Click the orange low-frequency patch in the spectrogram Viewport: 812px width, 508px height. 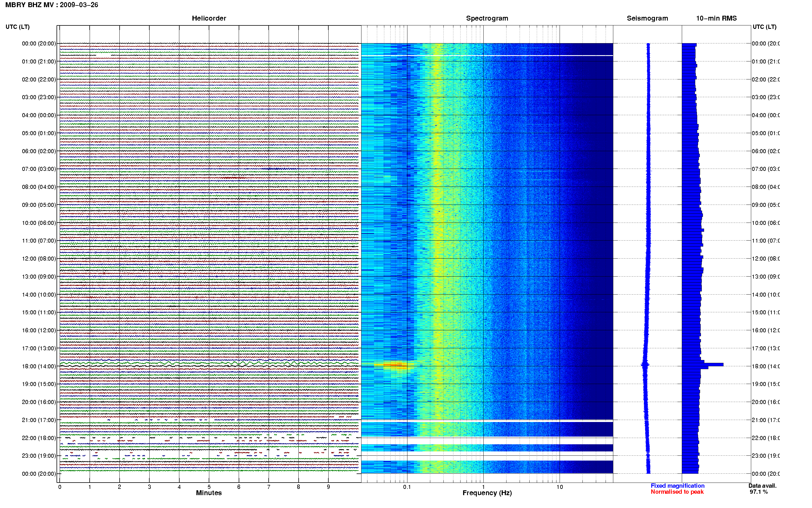click(x=393, y=365)
